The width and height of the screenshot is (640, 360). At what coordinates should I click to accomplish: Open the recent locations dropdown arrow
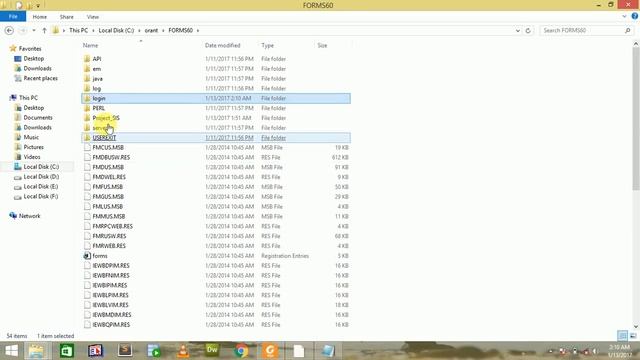34,31
